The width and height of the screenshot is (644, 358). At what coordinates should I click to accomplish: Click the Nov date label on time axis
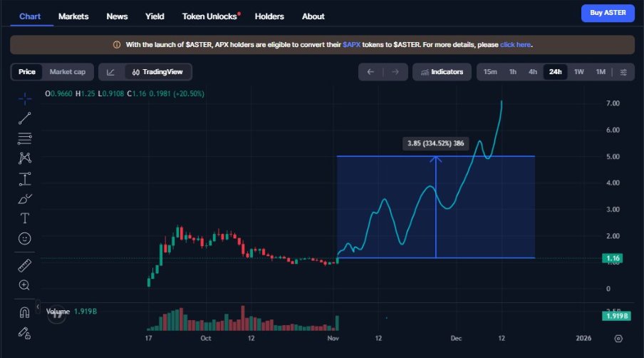pyautogui.click(x=333, y=338)
